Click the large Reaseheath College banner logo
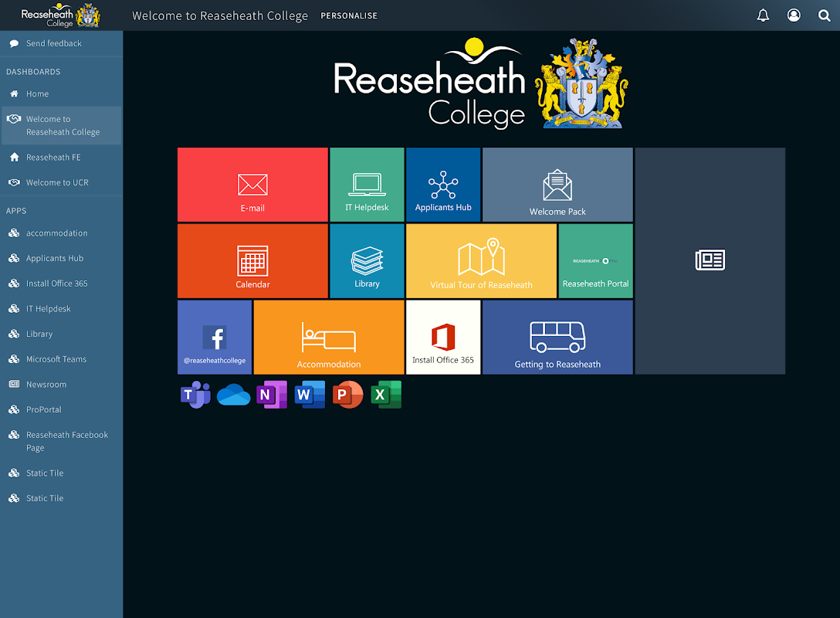Screen dimensions: 840x618 tap(480, 83)
